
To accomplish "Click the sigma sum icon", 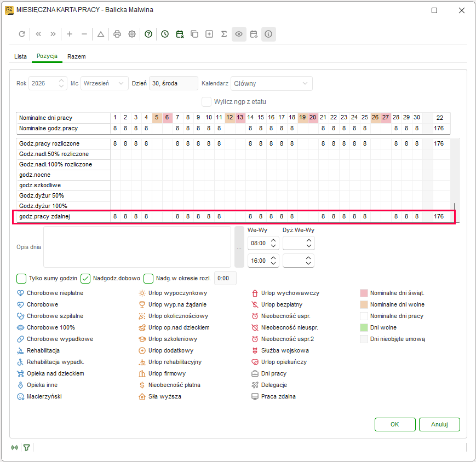I will [x=224, y=34].
